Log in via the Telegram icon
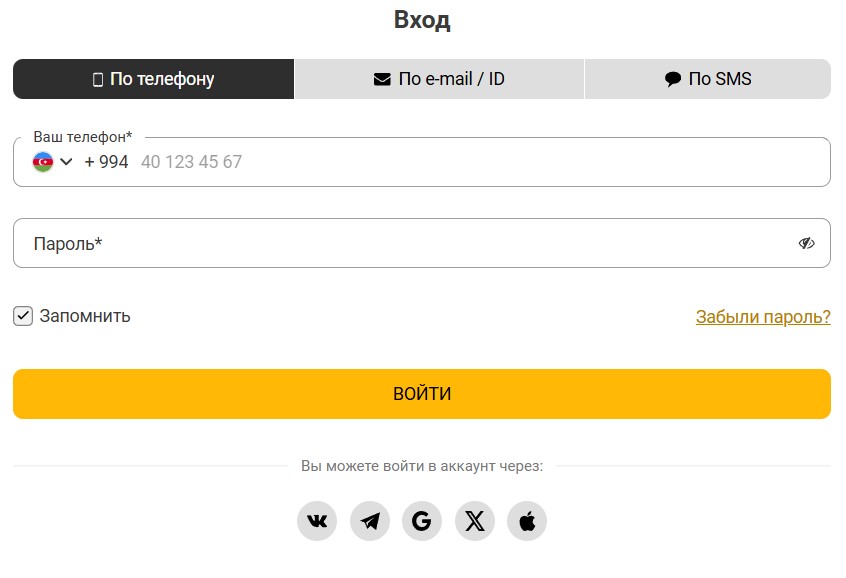The height and width of the screenshot is (578, 846). pyautogui.click(x=370, y=521)
